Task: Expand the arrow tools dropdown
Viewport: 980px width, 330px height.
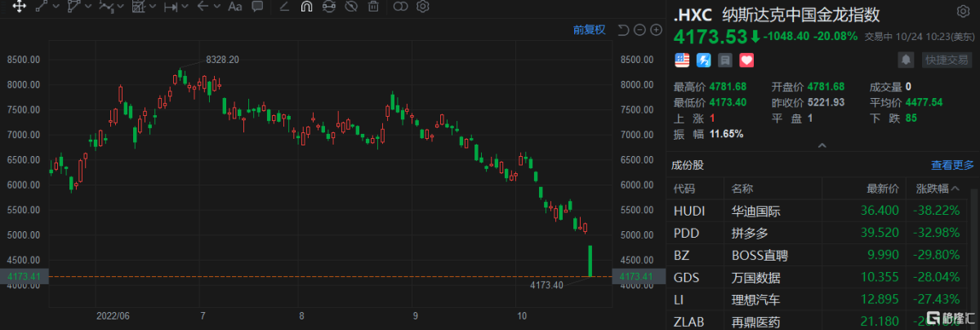Action: coord(216,7)
